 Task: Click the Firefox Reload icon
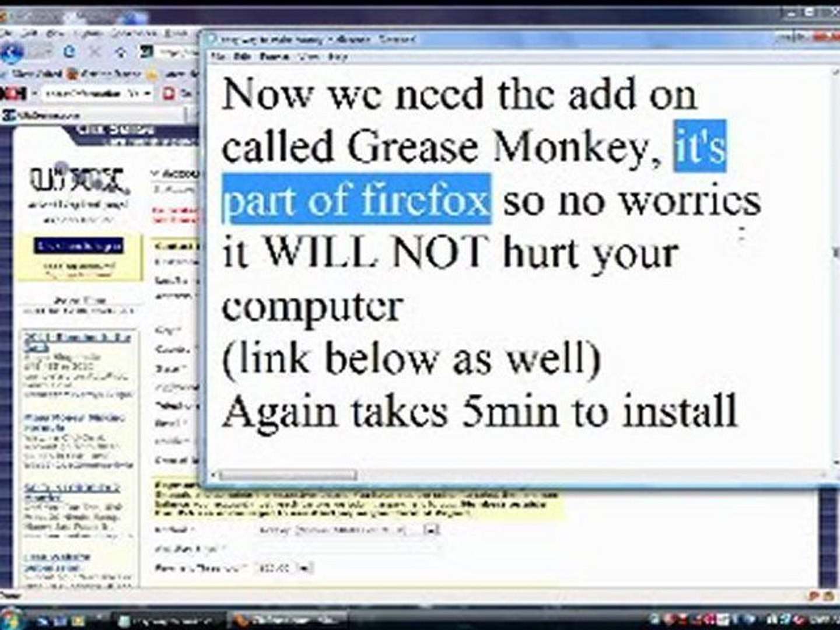(69, 52)
